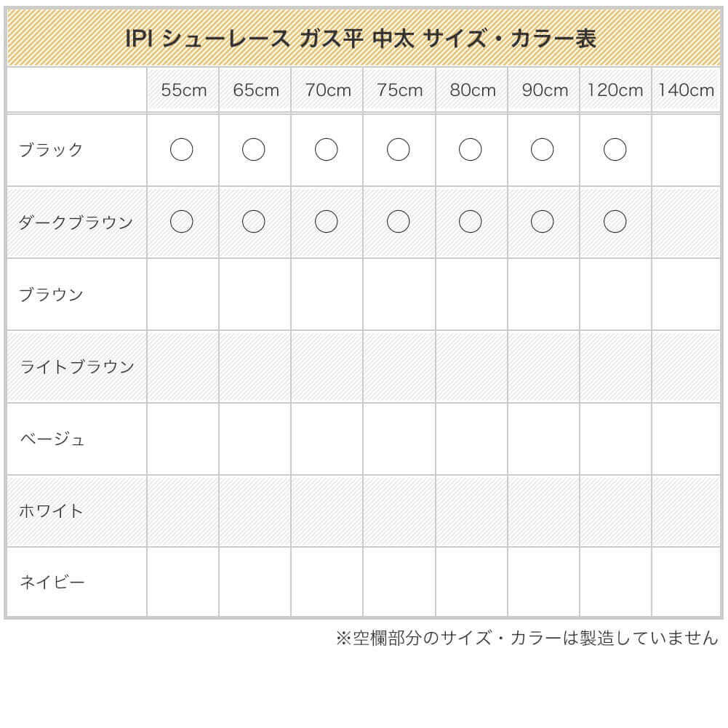Select the ブラック 120cm availability circle
Viewport: 728px width, 728px height.
[615, 150]
